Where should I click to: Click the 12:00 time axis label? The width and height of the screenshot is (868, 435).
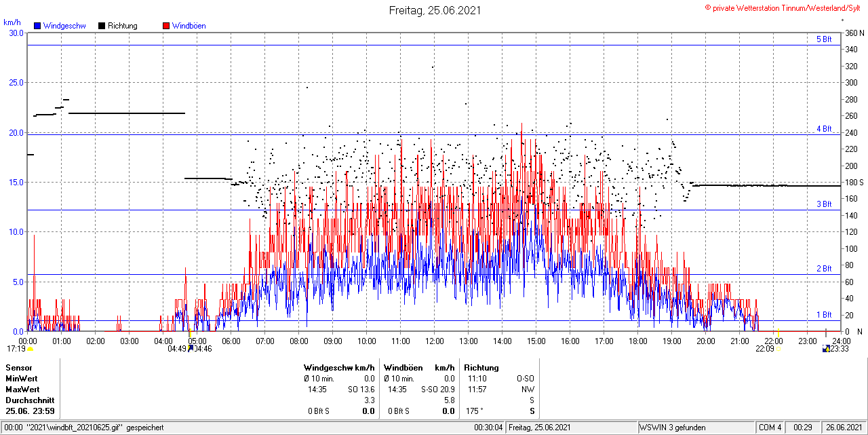coord(435,341)
